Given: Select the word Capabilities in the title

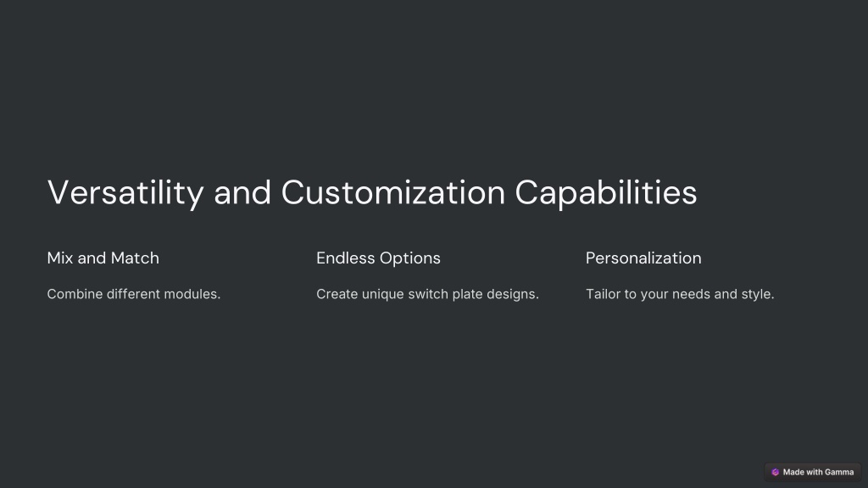Looking at the screenshot, I should pyautogui.click(x=605, y=193).
